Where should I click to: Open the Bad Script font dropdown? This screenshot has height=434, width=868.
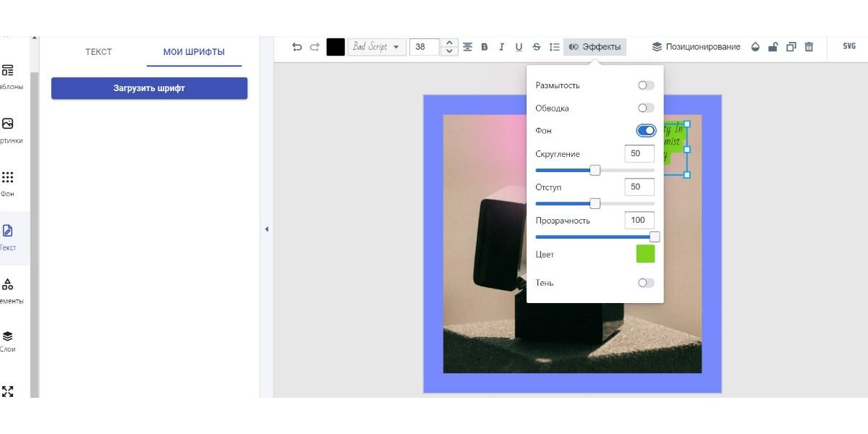377,47
